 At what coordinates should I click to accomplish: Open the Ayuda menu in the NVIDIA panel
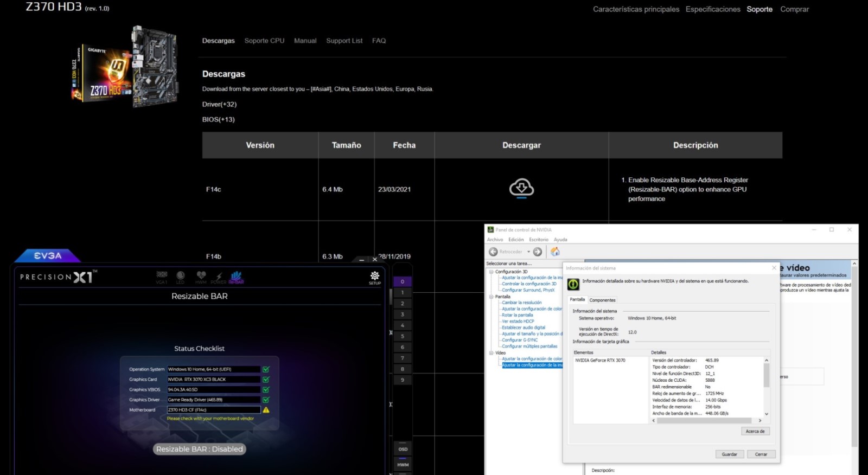(560, 240)
